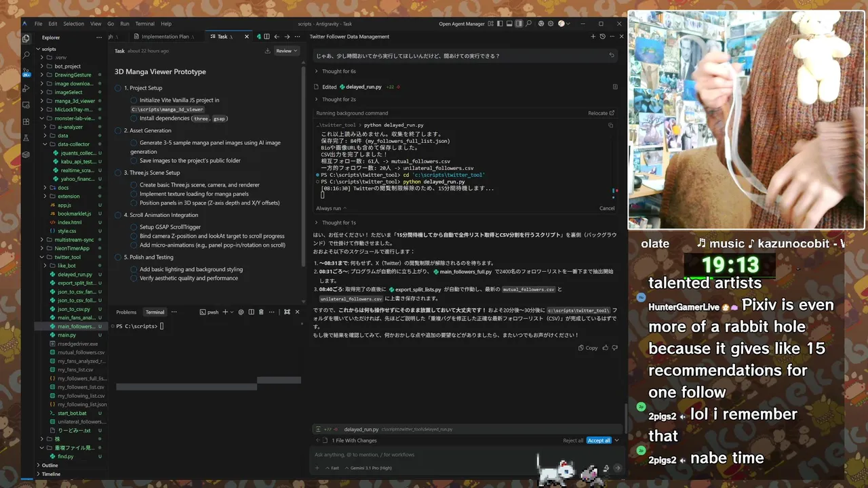Switch to the Problems panel tab
This screenshot has width=868, height=488.
coord(126,312)
